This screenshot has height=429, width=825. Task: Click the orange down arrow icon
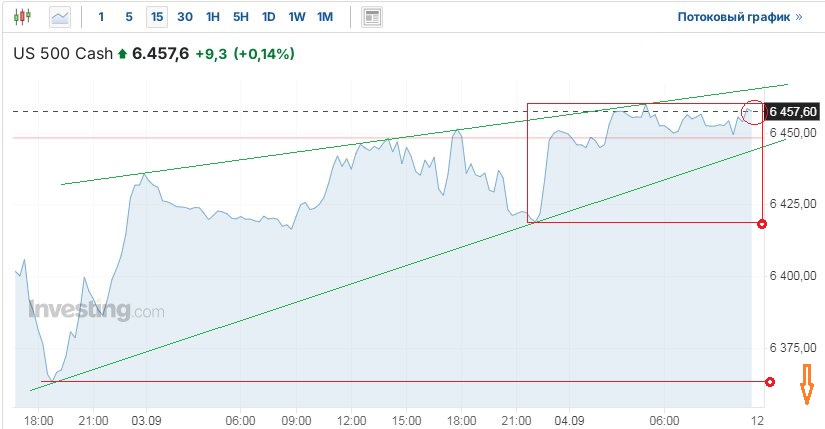click(x=804, y=385)
